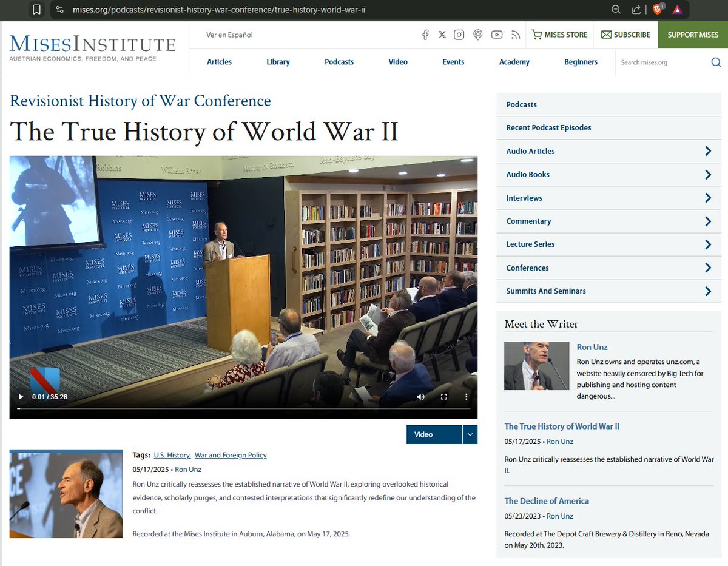Click the Brave Rewards triangle icon
Image resolution: width=728 pixels, height=566 pixels.
coord(677,9)
